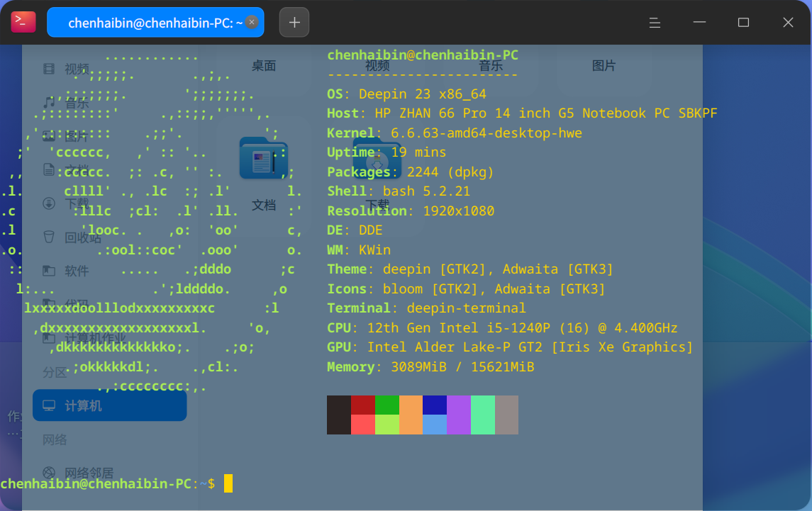
Task: Open 视频 in the file manager sidebar behind
Action: [66, 69]
